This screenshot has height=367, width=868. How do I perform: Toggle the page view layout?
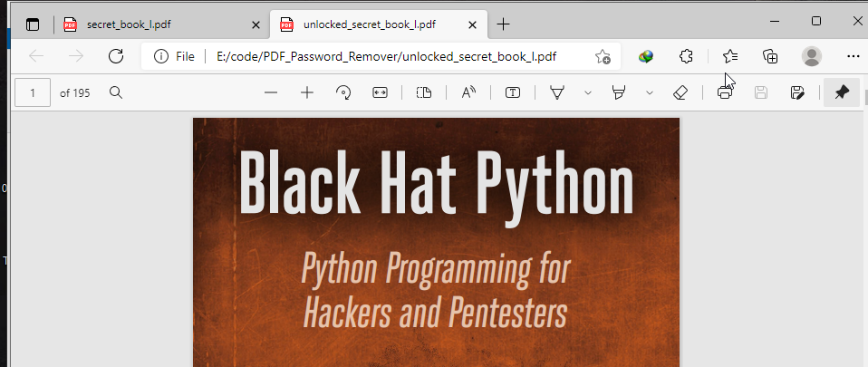[x=424, y=92]
